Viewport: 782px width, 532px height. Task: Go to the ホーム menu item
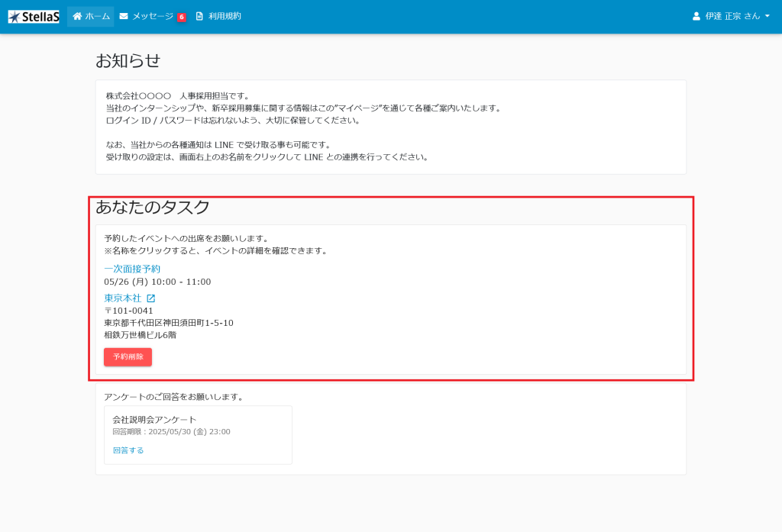pyautogui.click(x=97, y=16)
